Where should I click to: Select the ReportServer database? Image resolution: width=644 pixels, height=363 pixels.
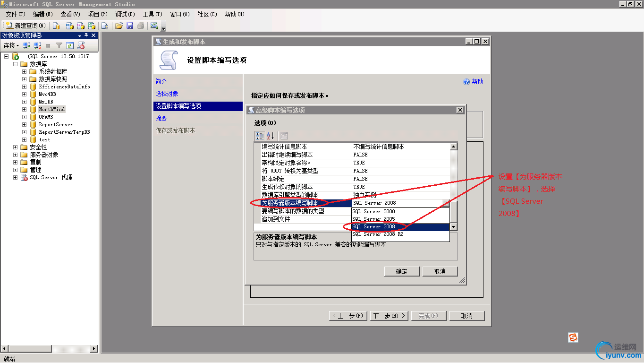pos(56,124)
